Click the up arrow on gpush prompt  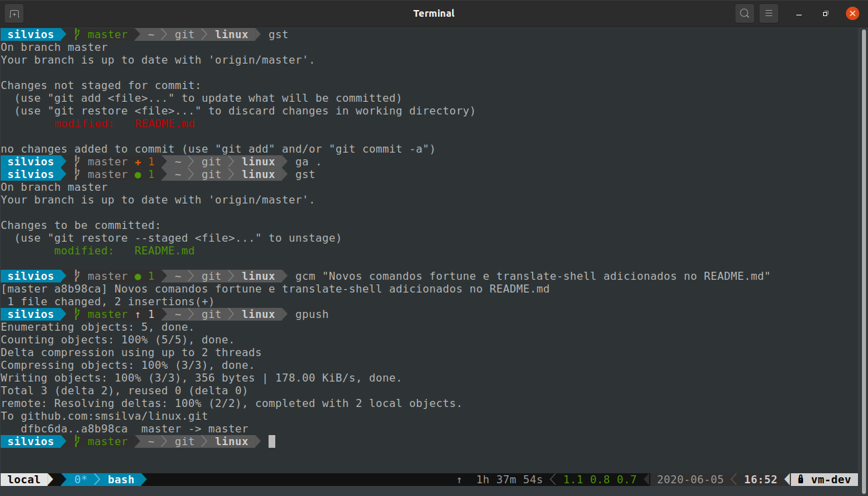click(138, 315)
